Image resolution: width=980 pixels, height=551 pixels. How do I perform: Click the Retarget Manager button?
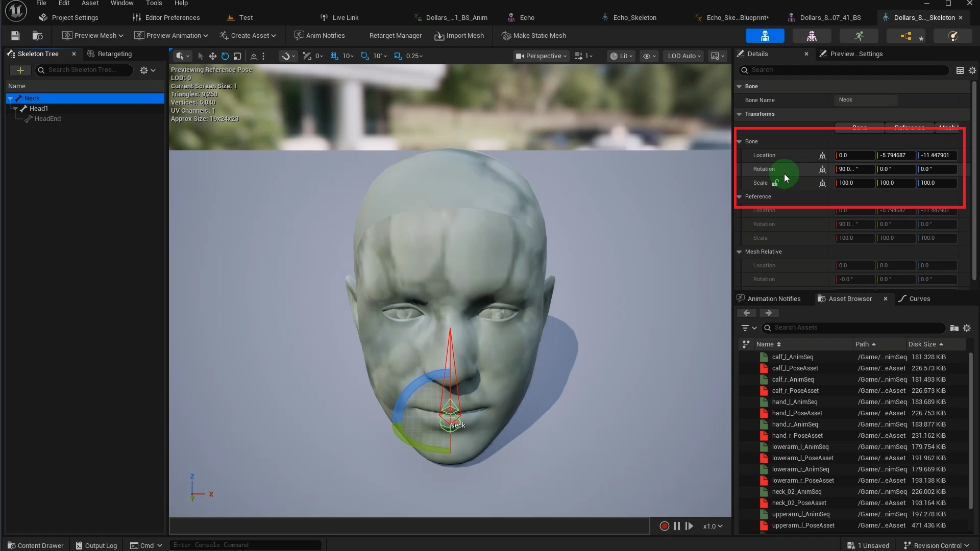(x=395, y=36)
